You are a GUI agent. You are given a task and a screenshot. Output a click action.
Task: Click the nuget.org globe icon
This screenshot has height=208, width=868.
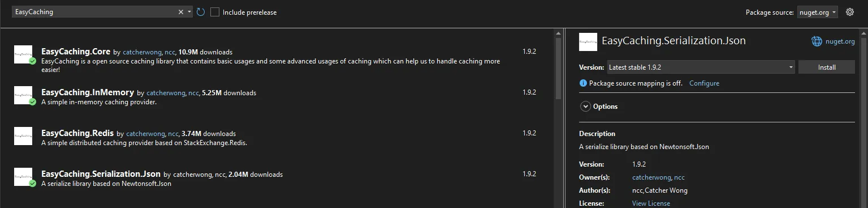point(817,41)
